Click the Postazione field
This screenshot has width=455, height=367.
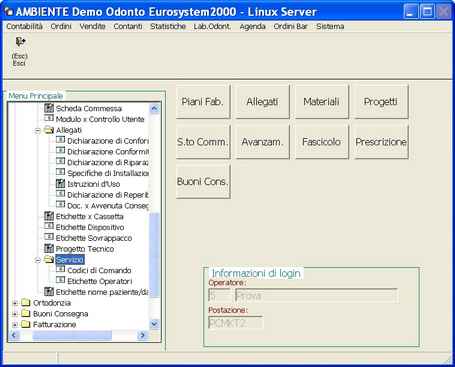pos(236,323)
